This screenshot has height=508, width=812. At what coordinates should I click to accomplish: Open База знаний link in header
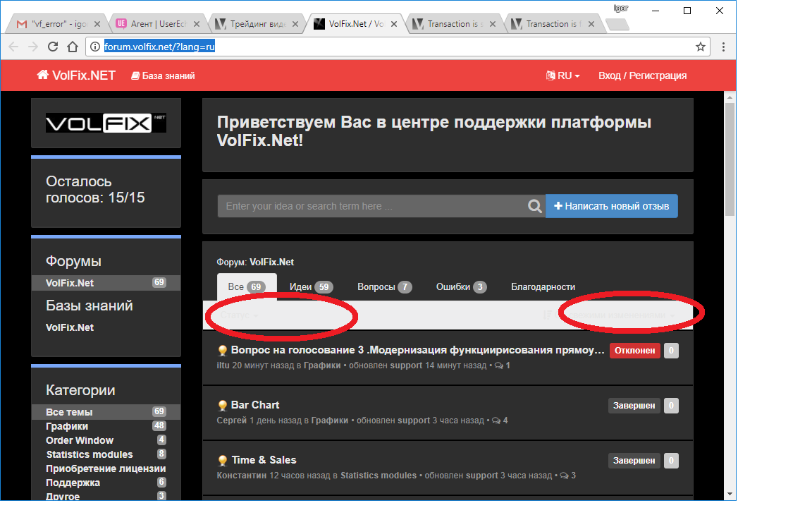[x=163, y=75]
